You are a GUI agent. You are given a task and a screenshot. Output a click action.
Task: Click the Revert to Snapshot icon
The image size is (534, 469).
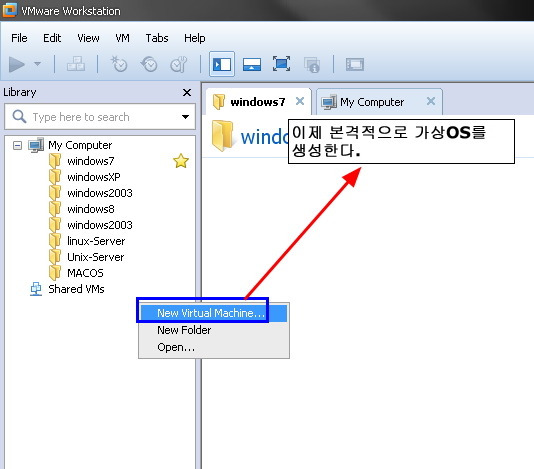tap(149, 64)
